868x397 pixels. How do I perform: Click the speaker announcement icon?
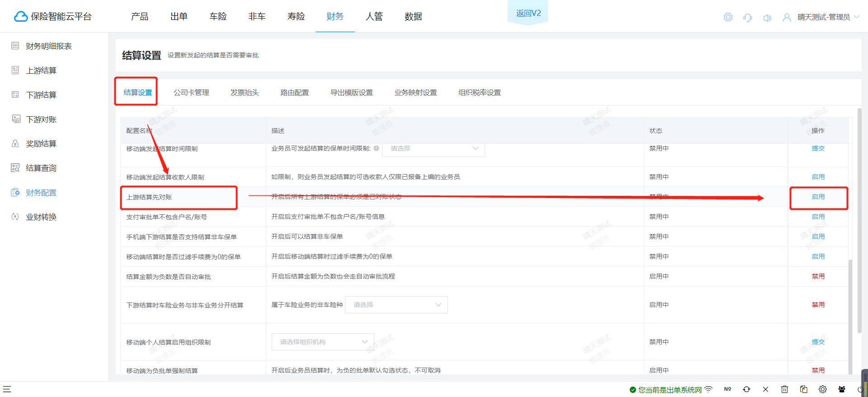coord(767,18)
